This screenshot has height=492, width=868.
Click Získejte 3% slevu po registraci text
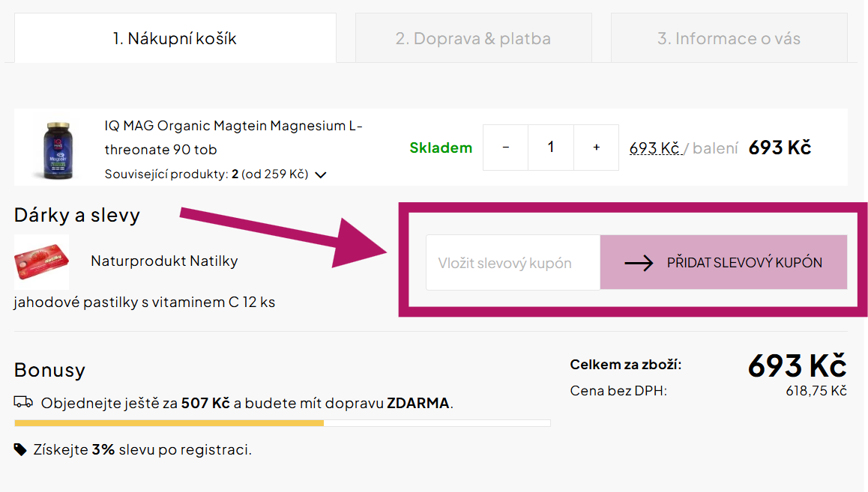pyautogui.click(x=142, y=450)
